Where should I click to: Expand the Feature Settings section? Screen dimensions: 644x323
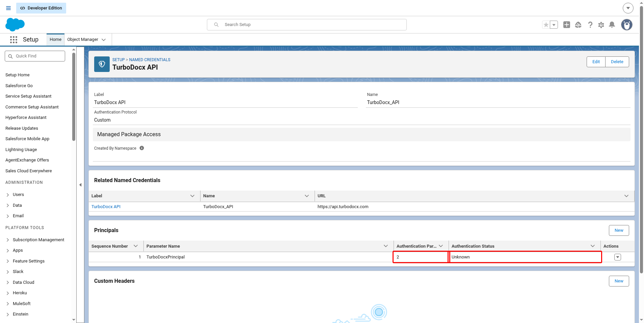[x=8, y=261]
